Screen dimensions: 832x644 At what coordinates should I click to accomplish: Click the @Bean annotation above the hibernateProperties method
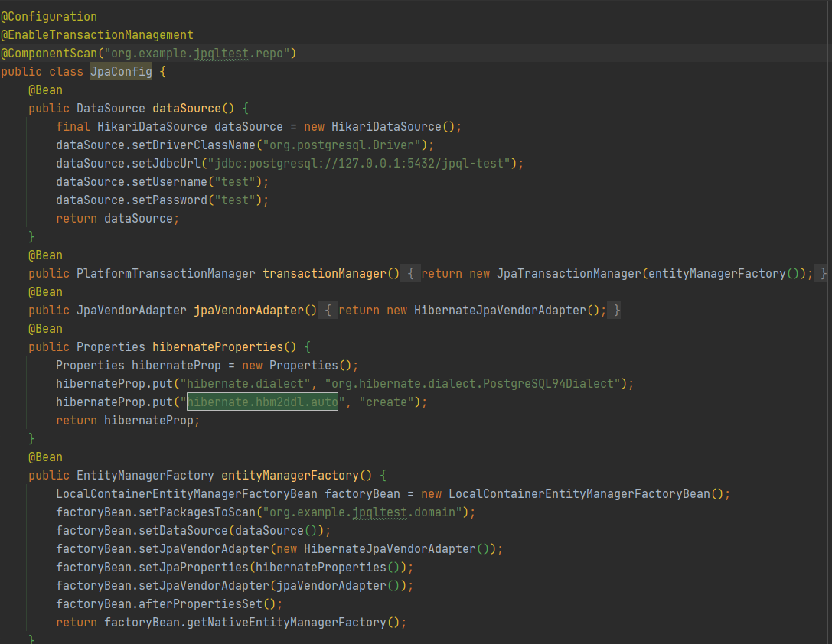click(x=45, y=329)
